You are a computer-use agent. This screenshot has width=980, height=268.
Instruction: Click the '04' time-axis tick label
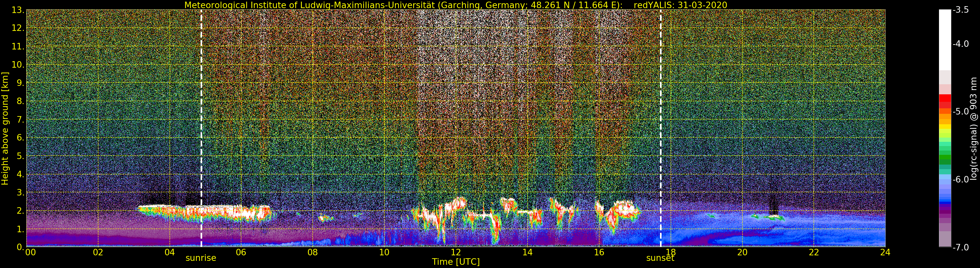[170, 252]
